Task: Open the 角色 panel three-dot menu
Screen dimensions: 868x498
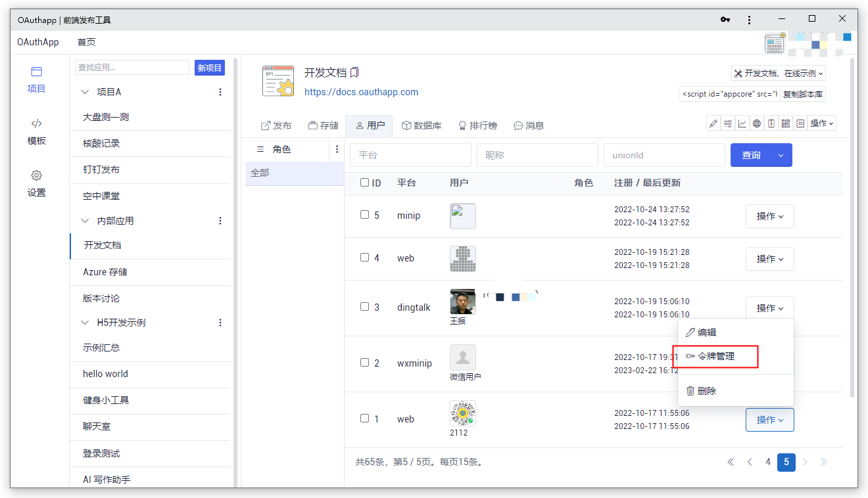Action: pos(337,149)
